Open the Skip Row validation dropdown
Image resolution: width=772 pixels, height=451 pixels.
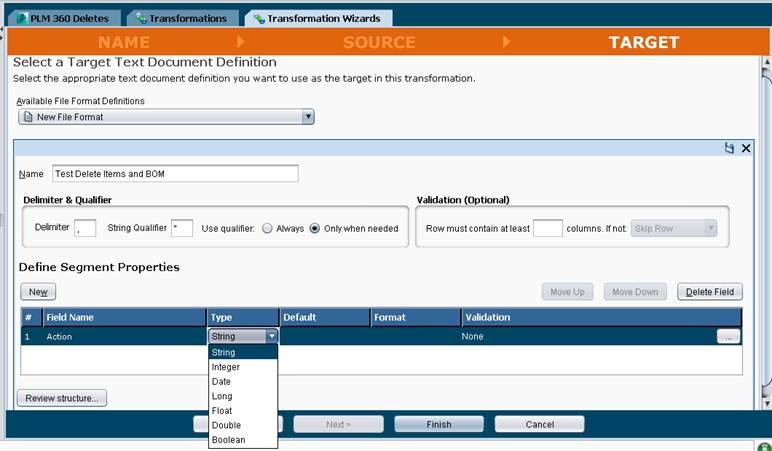pyautogui.click(x=674, y=228)
